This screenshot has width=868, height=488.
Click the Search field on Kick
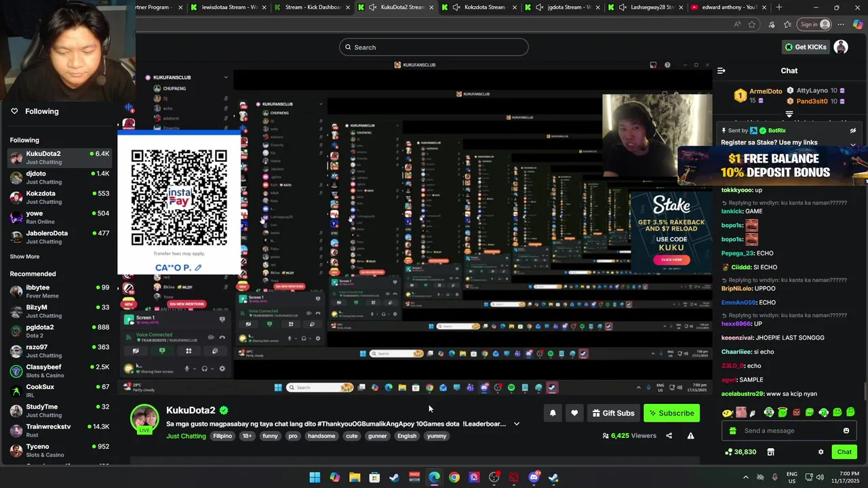click(434, 47)
